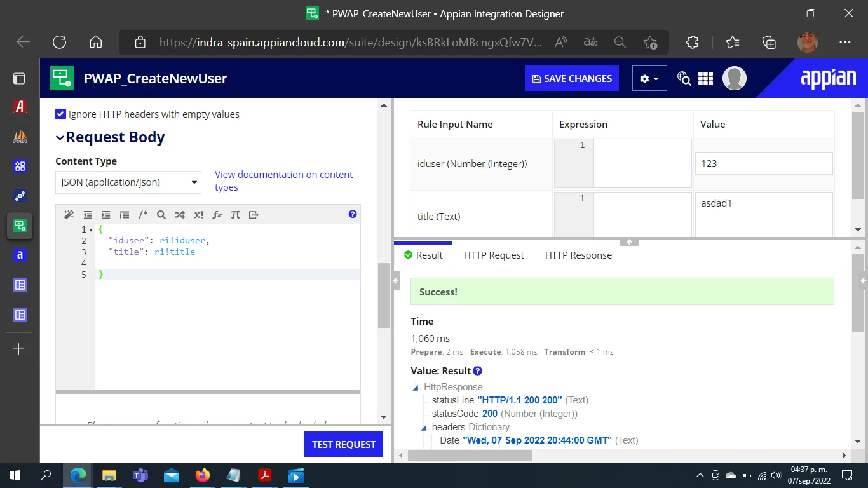Open the Appian navigation grid menu
The width and height of the screenshot is (868, 488).
pyautogui.click(x=705, y=78)
